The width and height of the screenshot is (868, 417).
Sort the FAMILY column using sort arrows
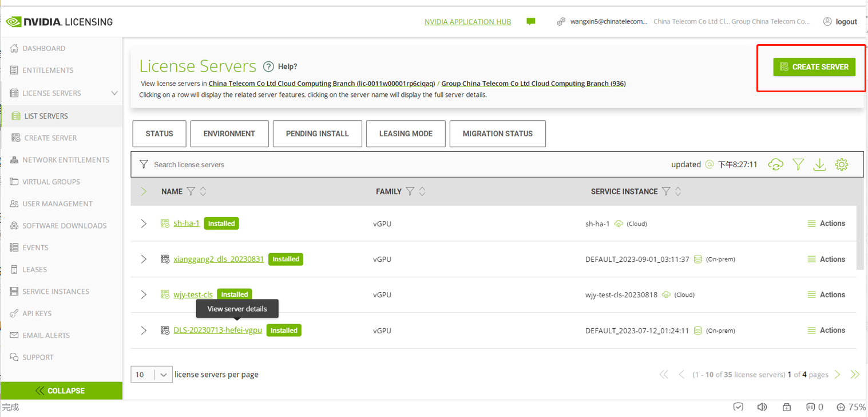[x=422, y=191]
